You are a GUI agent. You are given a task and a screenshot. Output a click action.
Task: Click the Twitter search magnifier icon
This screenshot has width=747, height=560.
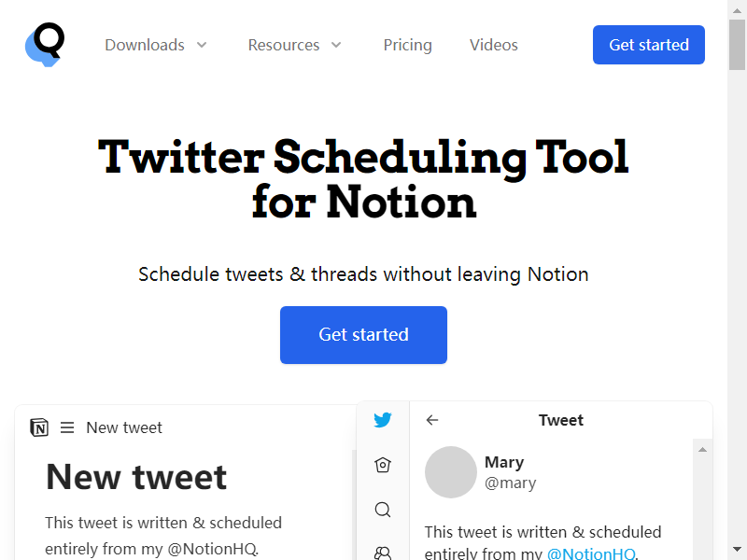[x=383, y=510]
